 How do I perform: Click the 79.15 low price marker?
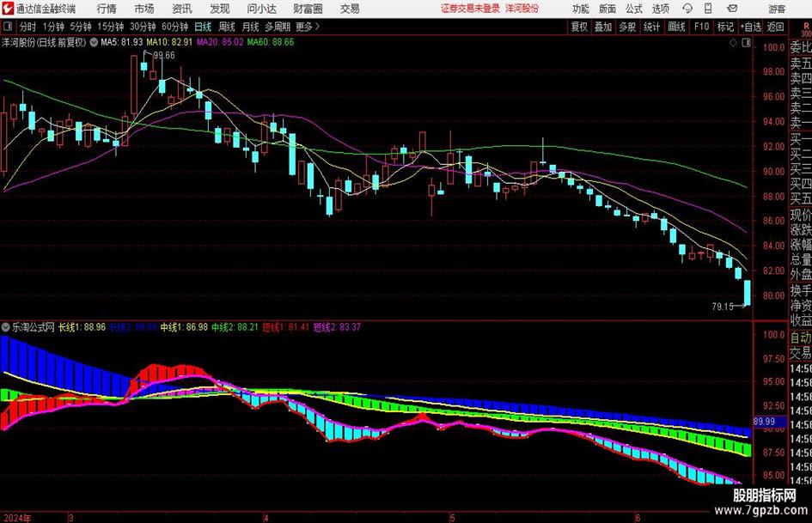[x=723, y=307]
